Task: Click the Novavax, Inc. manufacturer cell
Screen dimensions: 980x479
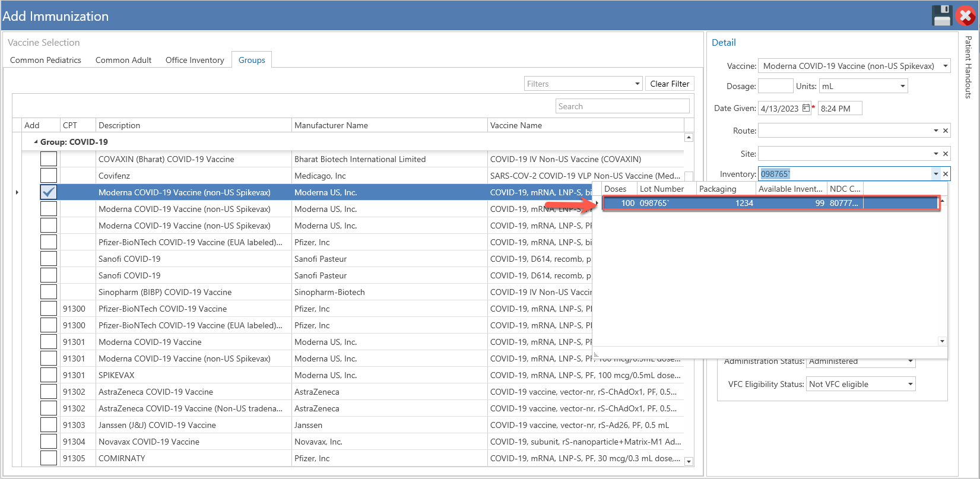Action: pyautogui.click(x=389, y=442)
